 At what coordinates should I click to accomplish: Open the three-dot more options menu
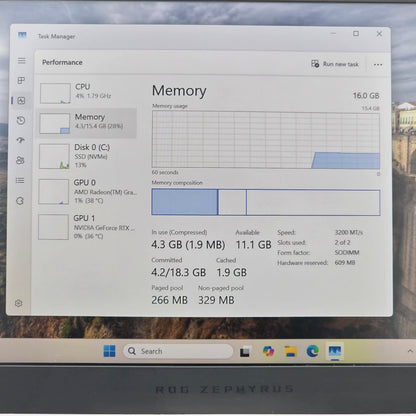[x=378, y=65]
